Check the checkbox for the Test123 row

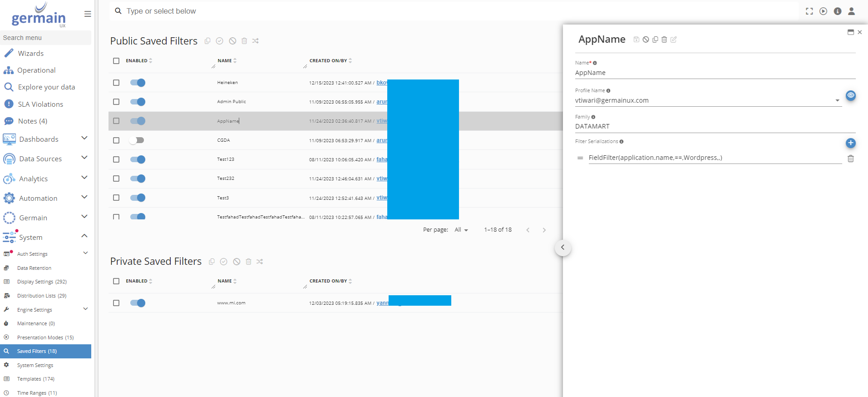coord(116,159)
